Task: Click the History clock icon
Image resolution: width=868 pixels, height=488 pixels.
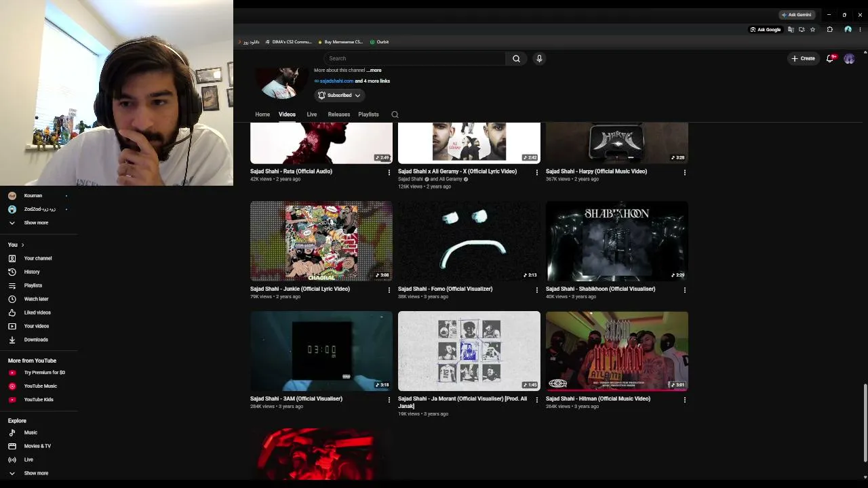Action: [x=12, y=272]
